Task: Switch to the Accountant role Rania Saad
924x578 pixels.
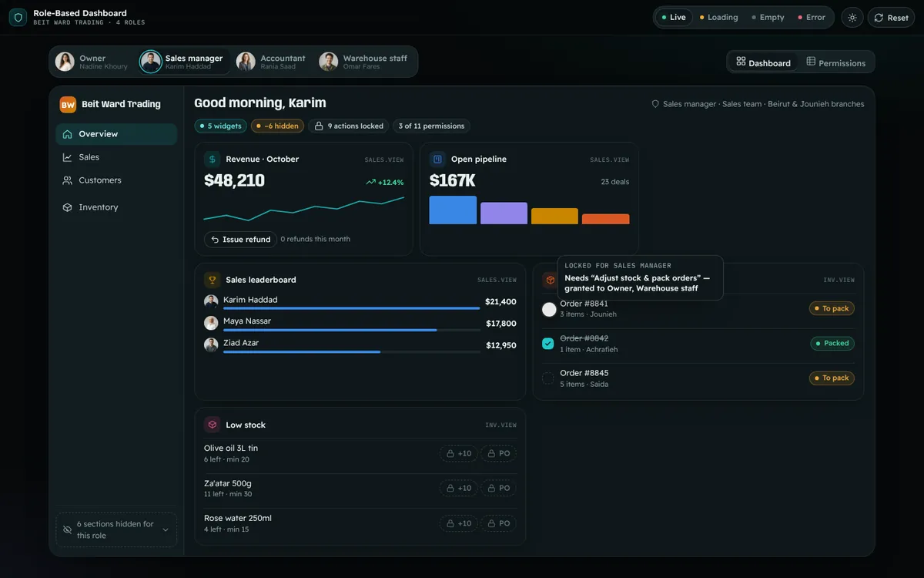Action: point(271,62)
